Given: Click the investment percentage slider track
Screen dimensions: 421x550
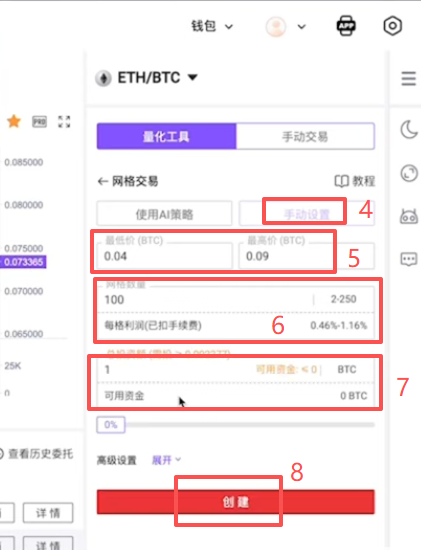Looking at the screenshot, I should tap(250, 425).
